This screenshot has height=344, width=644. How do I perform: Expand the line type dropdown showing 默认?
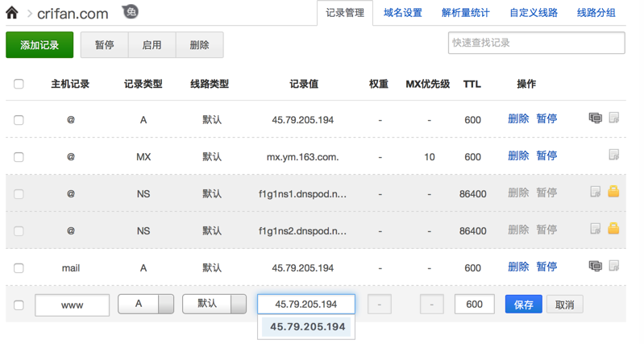[x=214, y=304]
